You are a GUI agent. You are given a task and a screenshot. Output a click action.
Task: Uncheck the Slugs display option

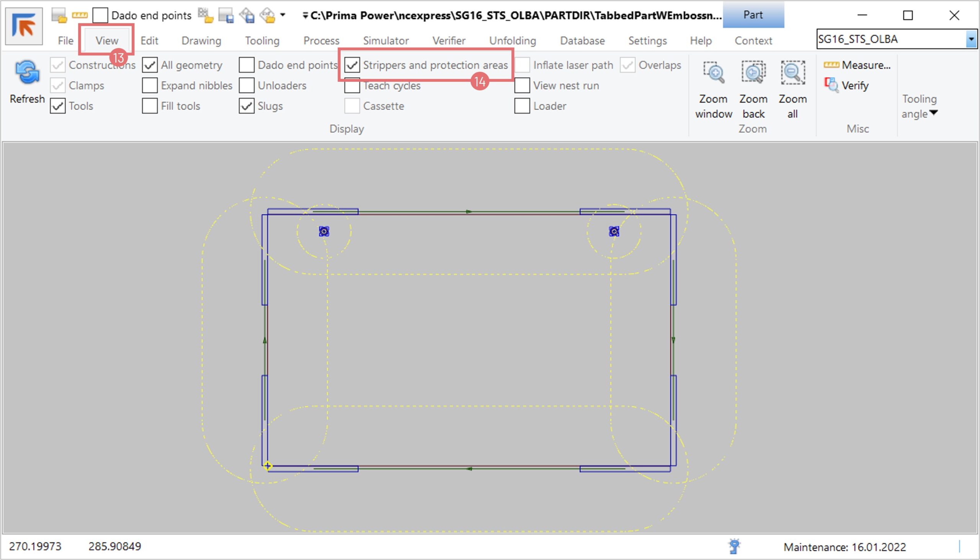[247, 106]
